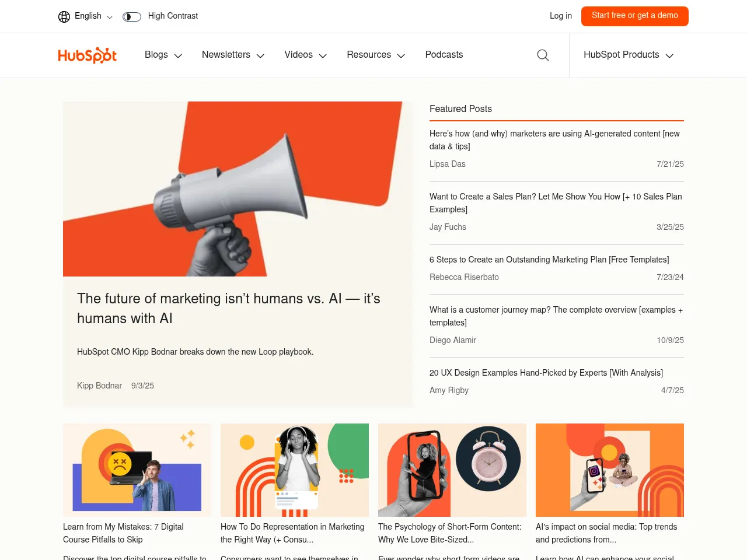Toggle the High Contrast mode switch

click(131, 16)
